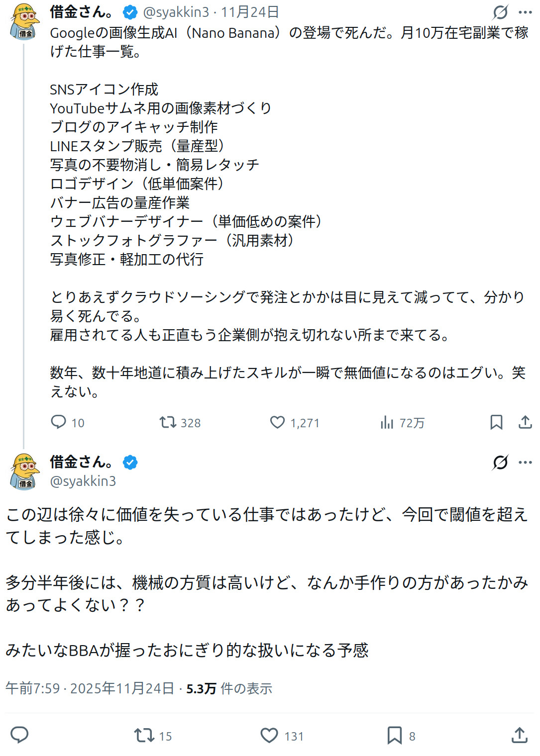Open Grok icon on first tweet
Screen dimensions: 540x756
coord(500,12)
